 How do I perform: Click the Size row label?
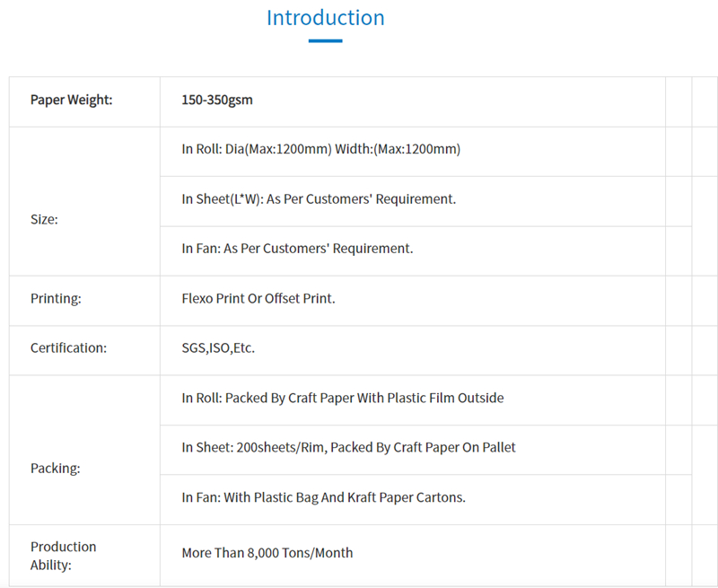pos(44,219)
